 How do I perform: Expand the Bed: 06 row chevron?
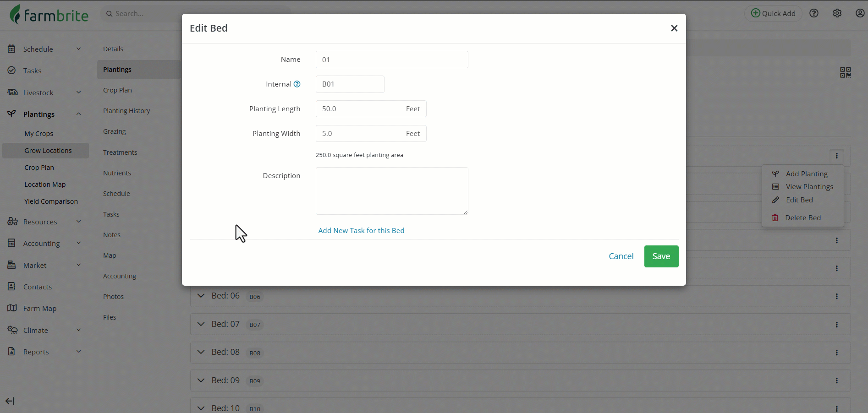[x=201, y=296]
